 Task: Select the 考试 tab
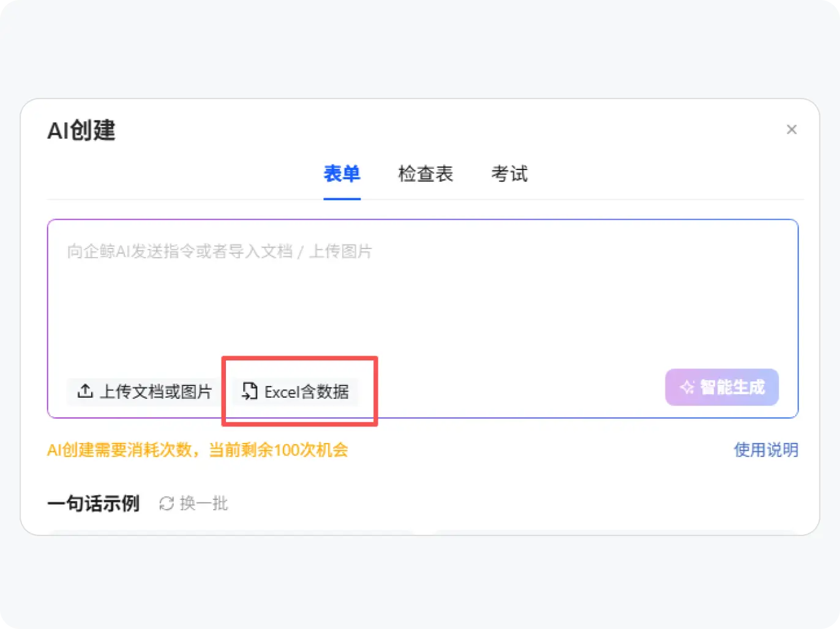[x=509, y=174]
